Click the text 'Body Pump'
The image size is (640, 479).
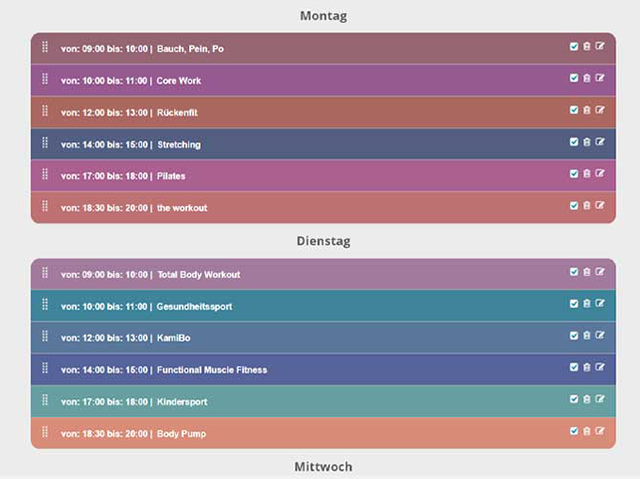[181, 434]
